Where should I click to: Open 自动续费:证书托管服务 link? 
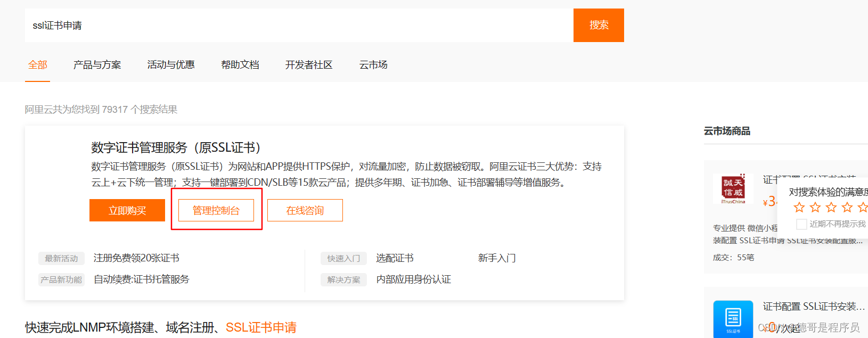[142, 279]
